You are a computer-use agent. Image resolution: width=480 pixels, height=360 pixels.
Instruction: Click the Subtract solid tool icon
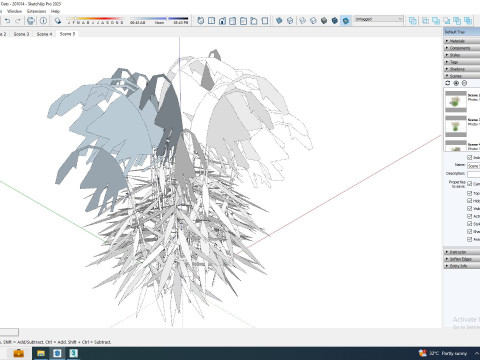[x=447, y=21]
